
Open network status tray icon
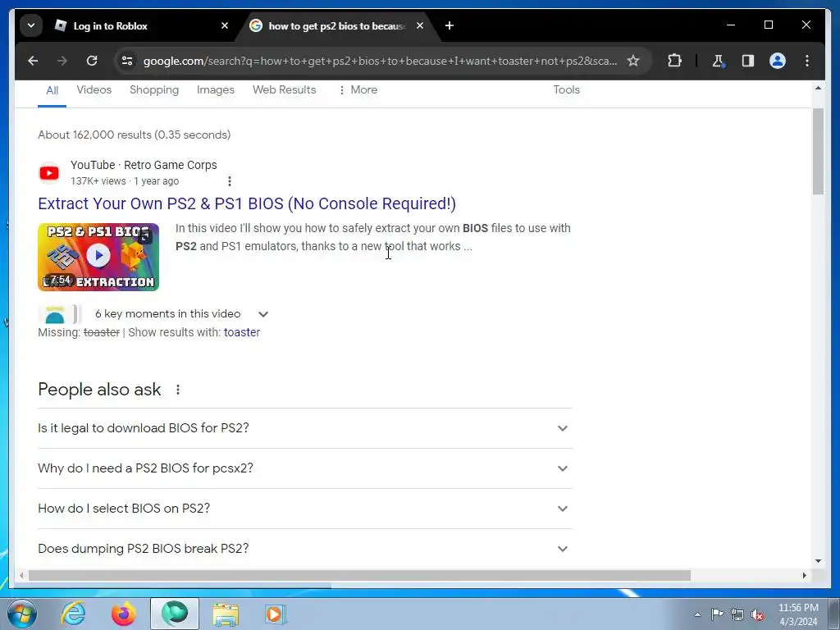[737, 614]
